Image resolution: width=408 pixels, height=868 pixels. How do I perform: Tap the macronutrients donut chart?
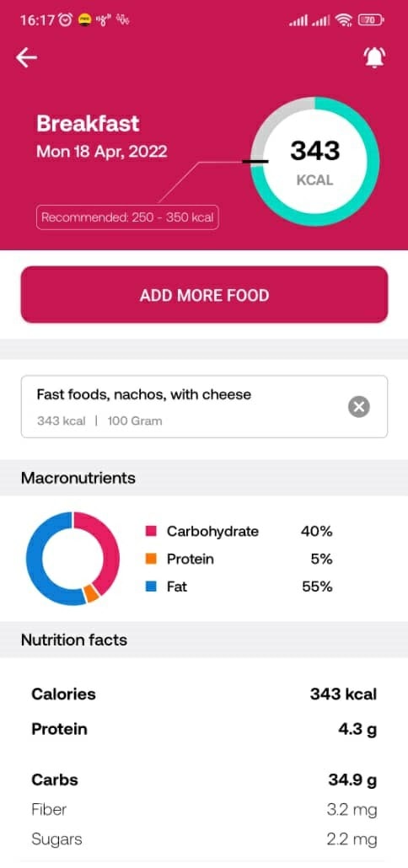pyautogui.click(x=72, y=559)
